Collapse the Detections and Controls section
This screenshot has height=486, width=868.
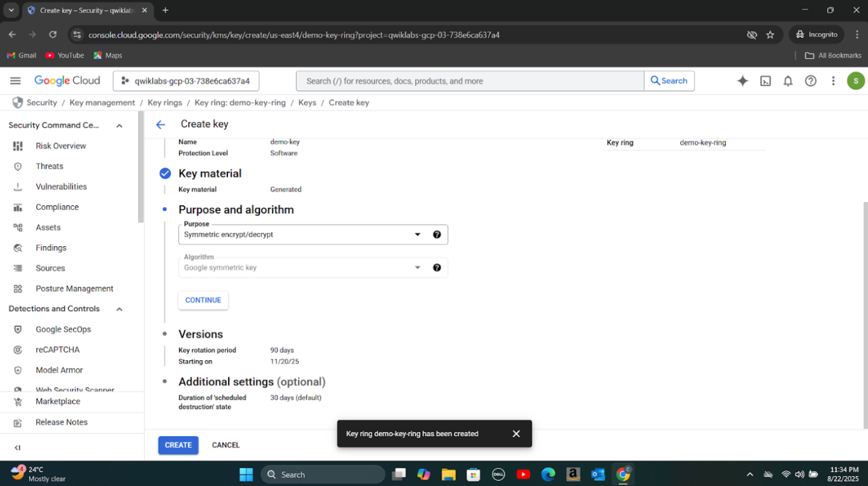pyautogui.click(x=119, y=309)
